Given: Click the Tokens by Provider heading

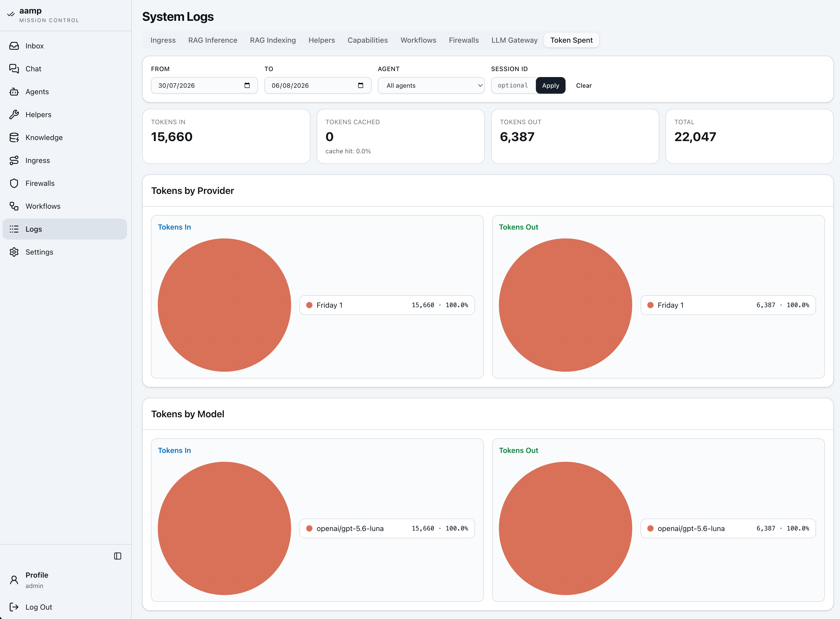Looking at the screenshot, I should point(192,191).
